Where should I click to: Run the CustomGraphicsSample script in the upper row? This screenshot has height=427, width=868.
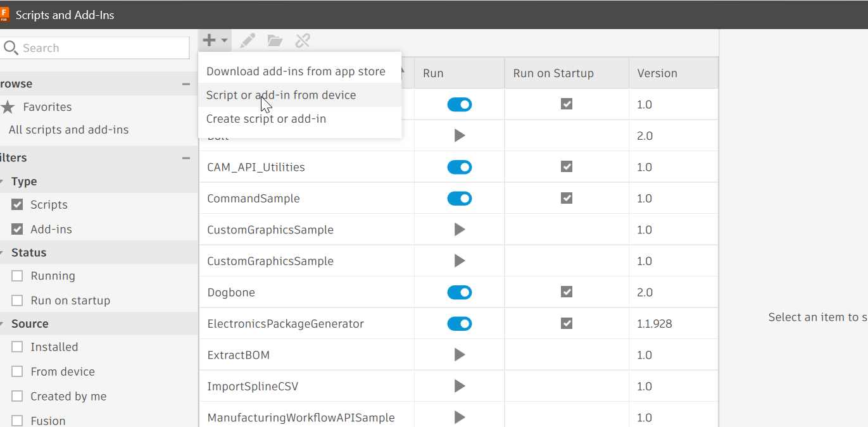click(460, 230)
